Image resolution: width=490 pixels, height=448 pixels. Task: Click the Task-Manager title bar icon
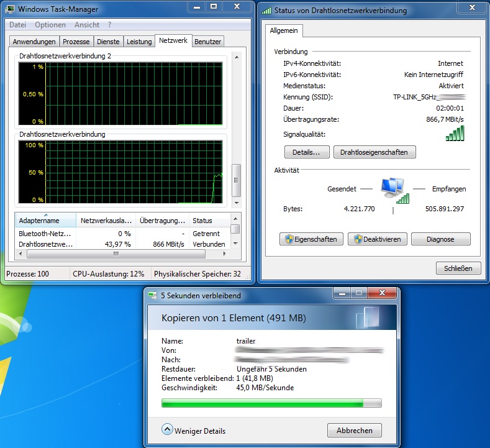coord(11,9)
